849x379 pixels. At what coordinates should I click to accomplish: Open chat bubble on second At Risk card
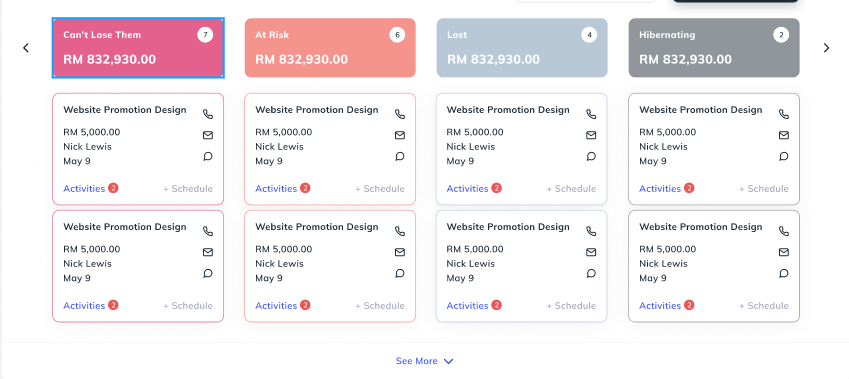point(400,273)
